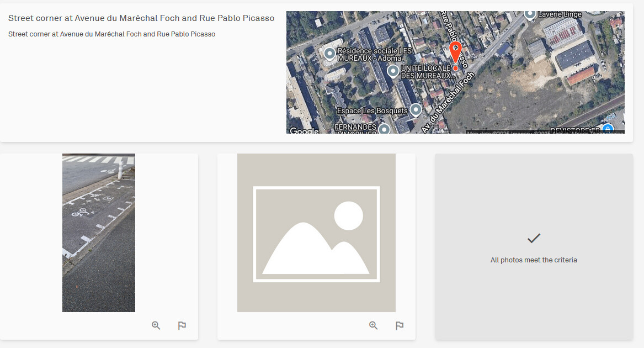Open the bike lane pavement photo thumbnail
Image resolution: width=644 pixels, height=348 pixels.
99,233
